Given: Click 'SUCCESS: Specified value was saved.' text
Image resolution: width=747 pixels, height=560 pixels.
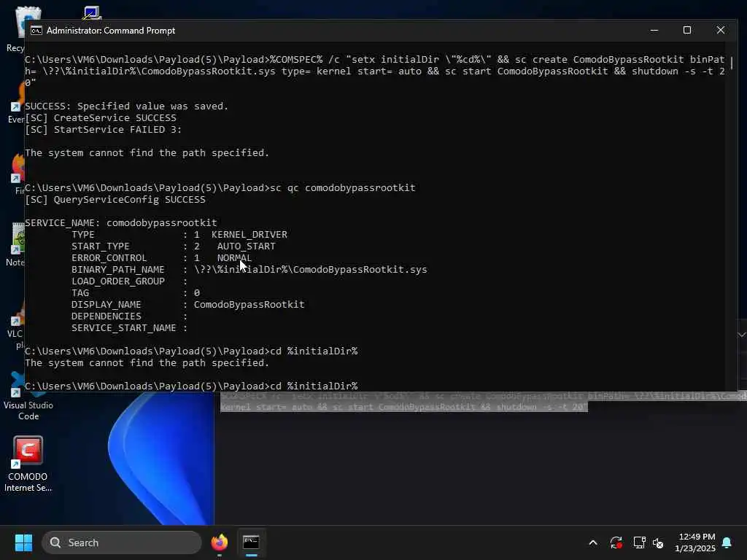Looking at the screenshot, I should click(127, 106).
